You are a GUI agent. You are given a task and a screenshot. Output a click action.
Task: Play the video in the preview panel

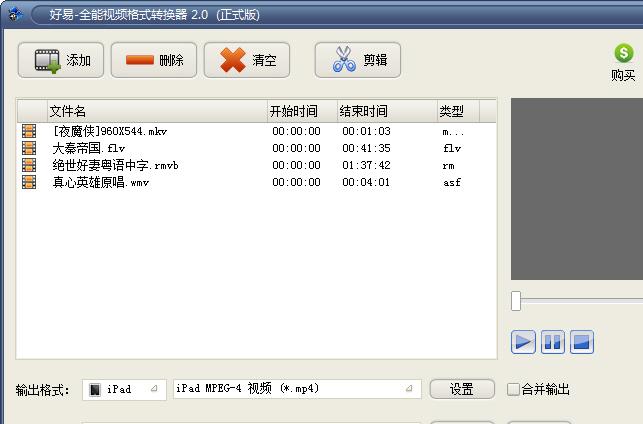point(523,342)
